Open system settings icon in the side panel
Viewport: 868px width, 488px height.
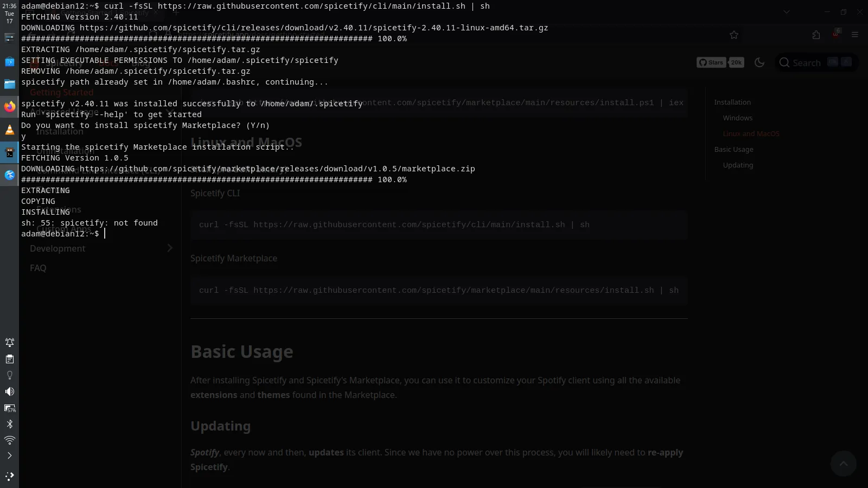coord(10,37)
